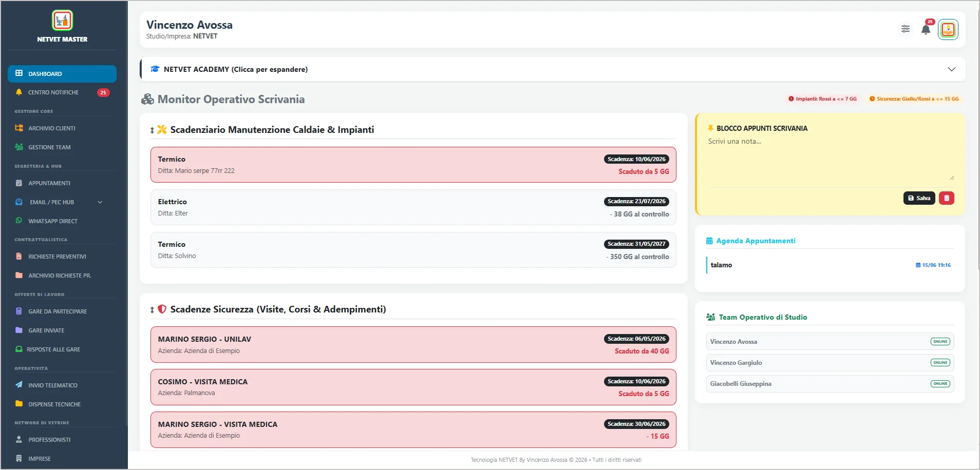Click the Gestione Team people icon
This screenshot has width=980, height=470.
(x=19, y=147)
